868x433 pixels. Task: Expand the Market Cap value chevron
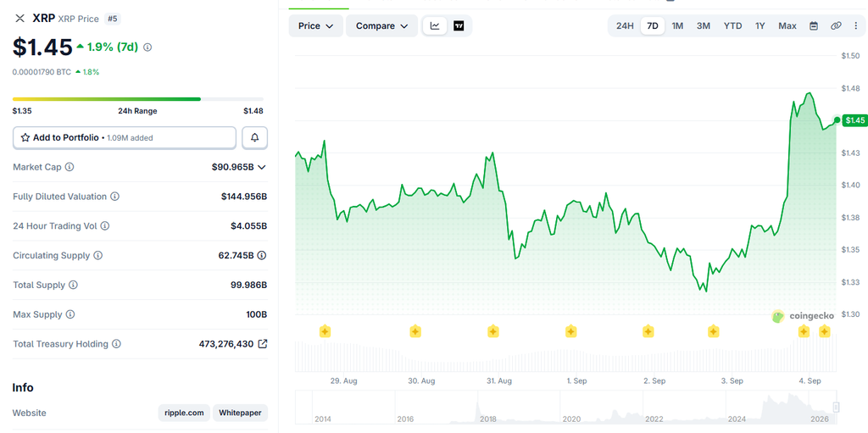click(262, 167)
